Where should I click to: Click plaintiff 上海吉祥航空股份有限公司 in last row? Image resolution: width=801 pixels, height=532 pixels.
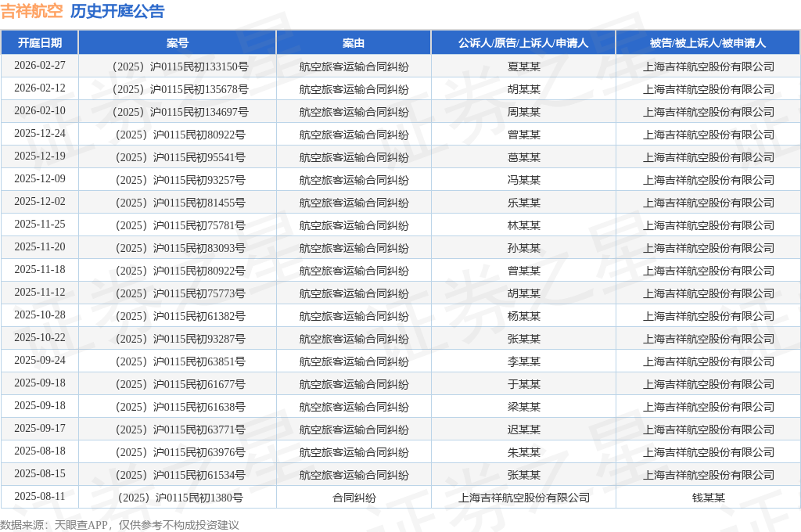pyautogui.click(x=523, y=498)
